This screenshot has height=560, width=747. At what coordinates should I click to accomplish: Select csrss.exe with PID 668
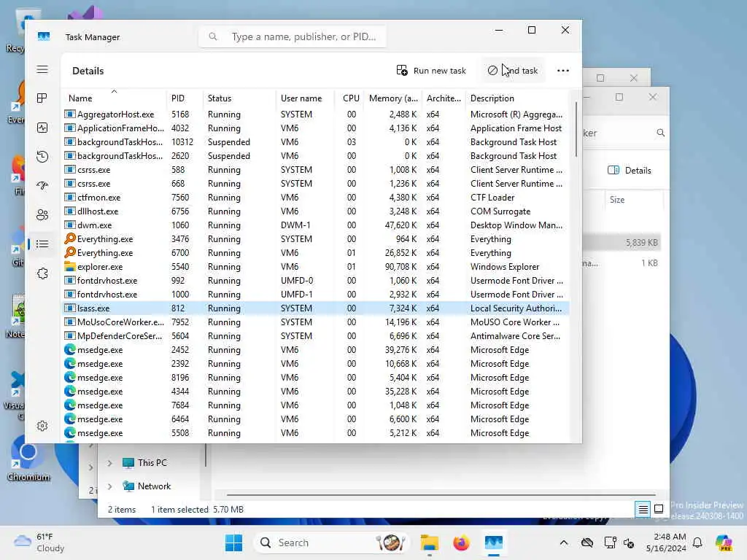[316, 183]
